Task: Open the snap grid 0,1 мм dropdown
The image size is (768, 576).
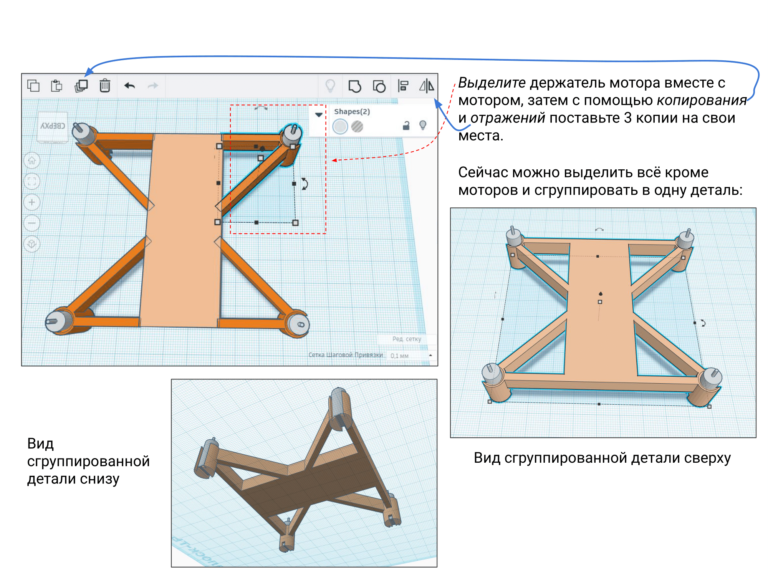Action: [411, 355]
